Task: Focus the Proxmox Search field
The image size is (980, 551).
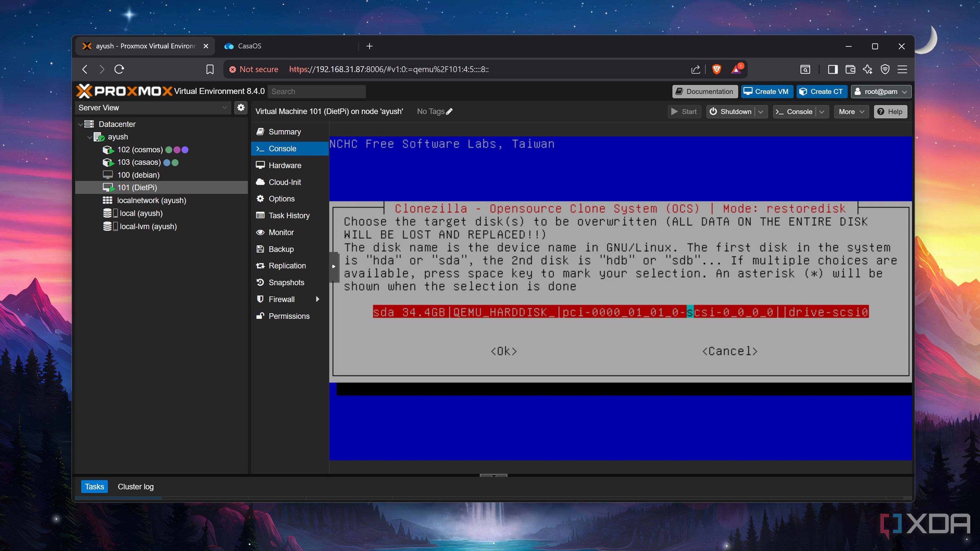Action: [x=316, y=92]
